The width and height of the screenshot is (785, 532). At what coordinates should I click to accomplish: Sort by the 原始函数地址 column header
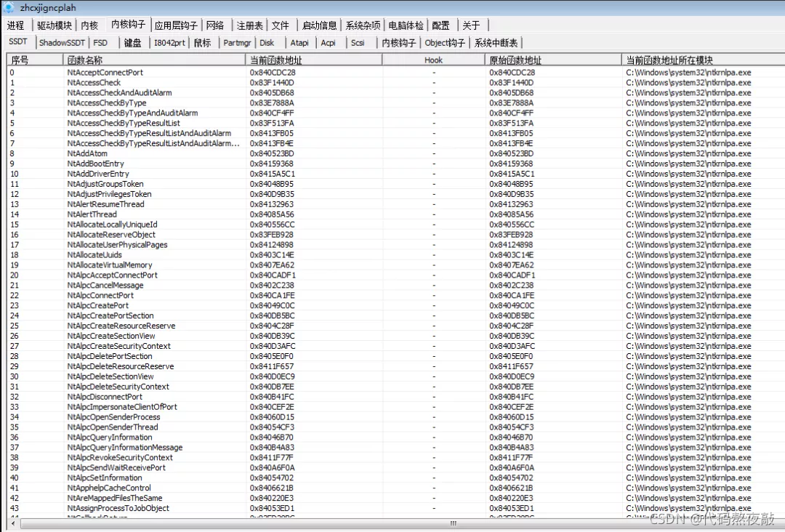[553, 60]
